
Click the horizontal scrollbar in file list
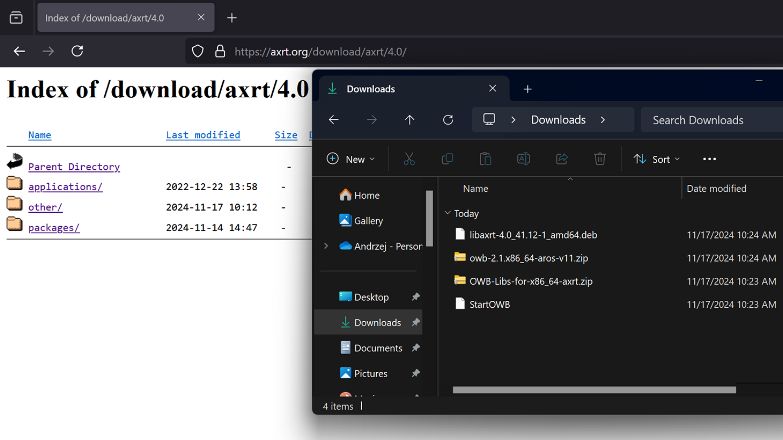594,390
